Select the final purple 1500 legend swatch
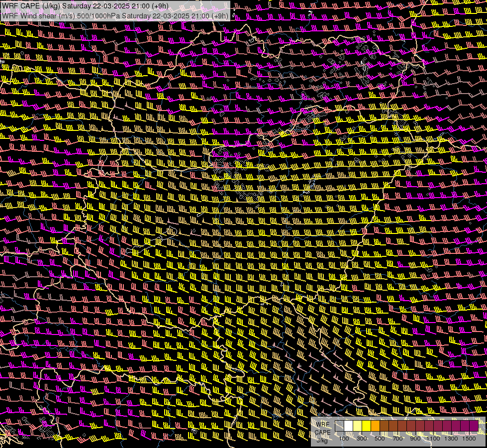Screen dimensions: 487x448 pos(474,426)
